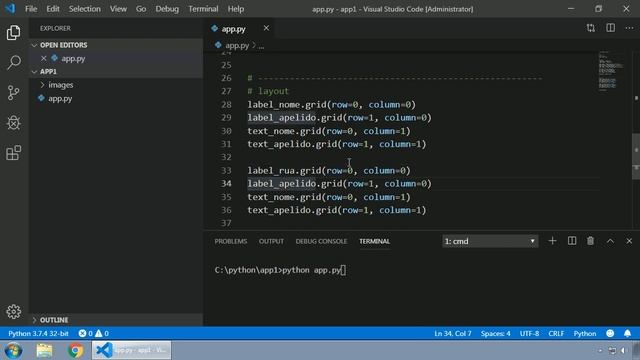Close the app.py editor tab
The width and height of the screenshot is (640, 360).
click(x=266, y=28)
